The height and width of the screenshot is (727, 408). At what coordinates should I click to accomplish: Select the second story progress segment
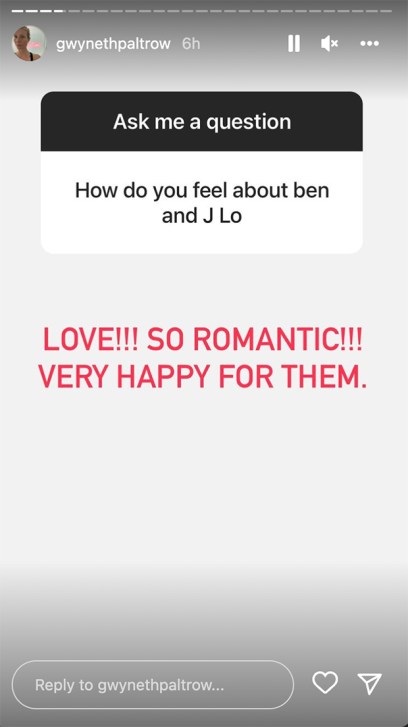[x=32, y=11]
